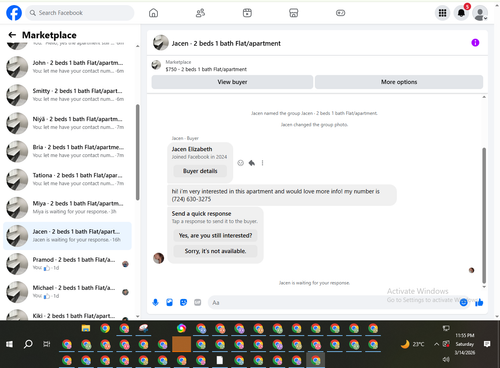Open Michael's 2 beds conversation

(68, 292)
